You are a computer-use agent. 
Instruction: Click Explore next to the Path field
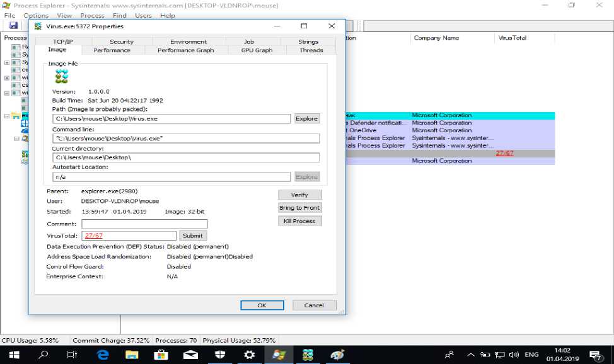[x=306, y=118]
